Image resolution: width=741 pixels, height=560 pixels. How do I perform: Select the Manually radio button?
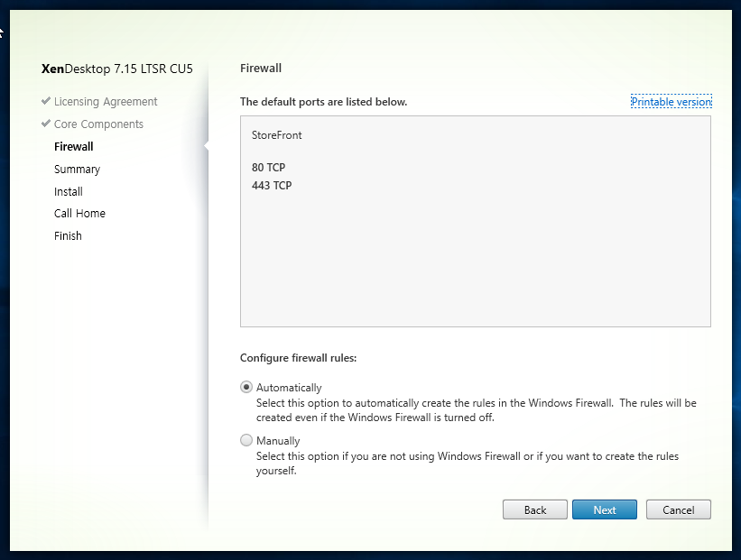point(246,440)
